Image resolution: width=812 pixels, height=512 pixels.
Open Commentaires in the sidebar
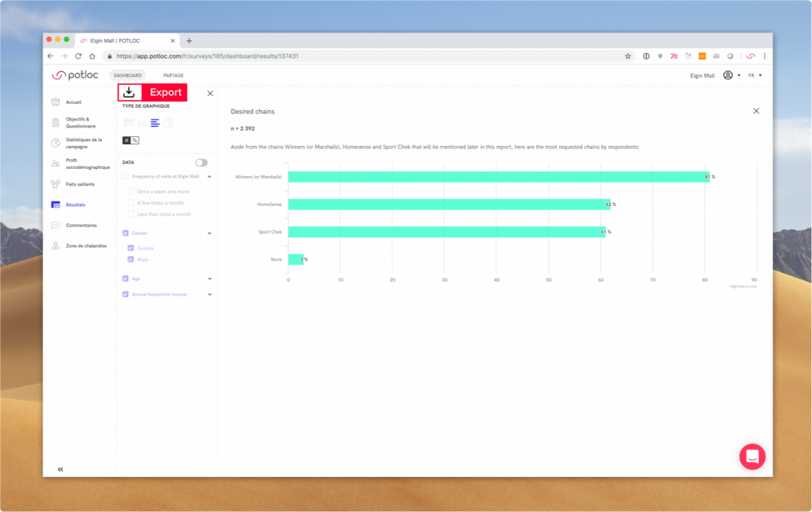[82, 225]
